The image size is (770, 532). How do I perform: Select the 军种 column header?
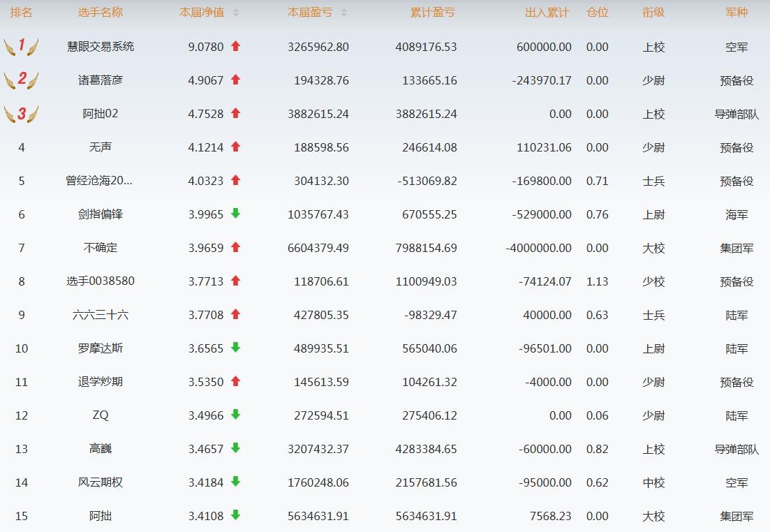(736, 13)
